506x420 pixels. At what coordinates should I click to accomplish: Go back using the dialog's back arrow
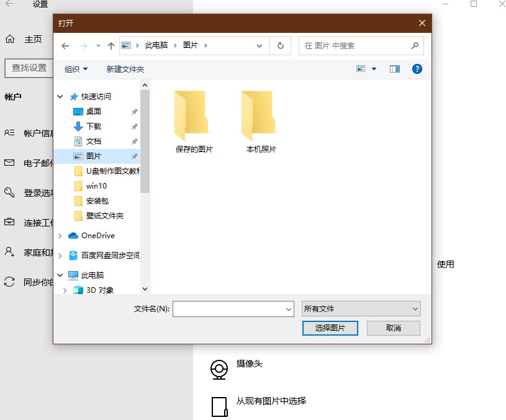pyautogui.click(x=65, y=46)
